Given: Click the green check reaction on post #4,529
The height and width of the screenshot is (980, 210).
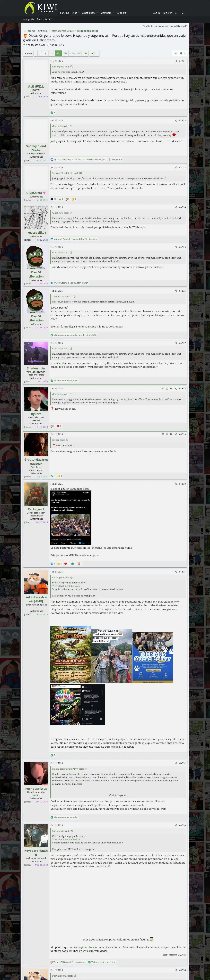Looking at the screenshot, I should (52, 476).
